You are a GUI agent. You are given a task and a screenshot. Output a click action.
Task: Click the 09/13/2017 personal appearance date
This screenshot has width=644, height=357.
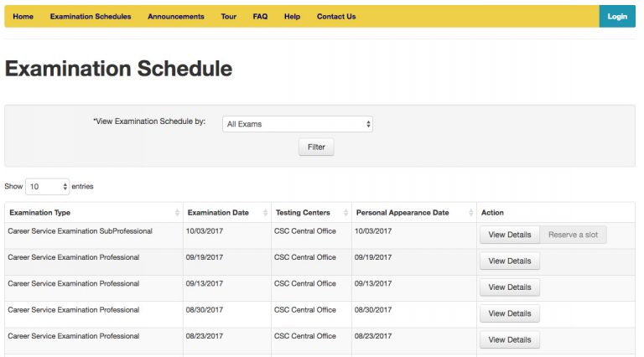coord(373,283)
